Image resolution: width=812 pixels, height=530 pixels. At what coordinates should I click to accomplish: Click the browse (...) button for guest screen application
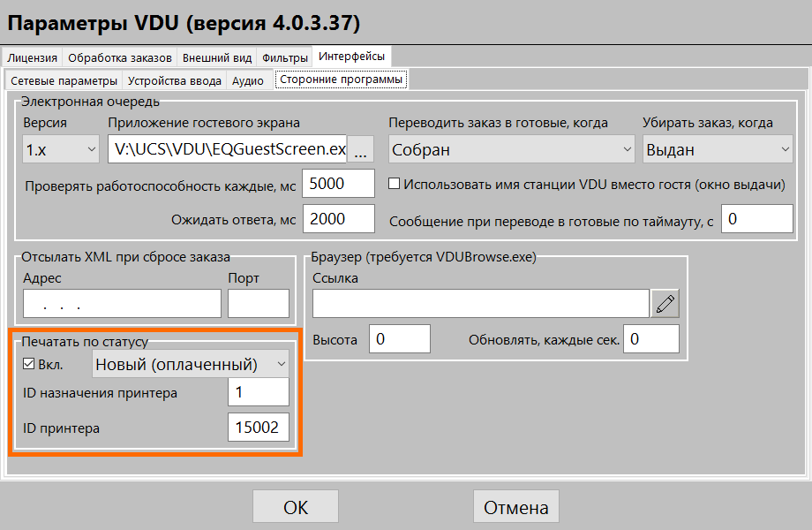tap(360, 150)
